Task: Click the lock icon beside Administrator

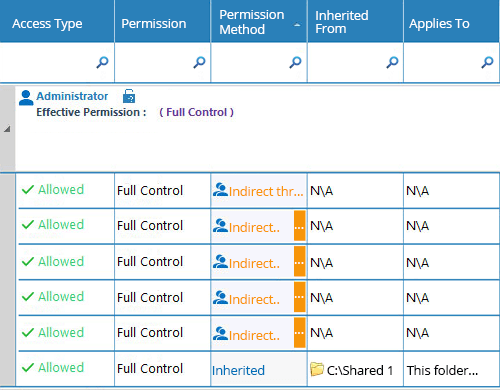Action: tap(129, 96)
